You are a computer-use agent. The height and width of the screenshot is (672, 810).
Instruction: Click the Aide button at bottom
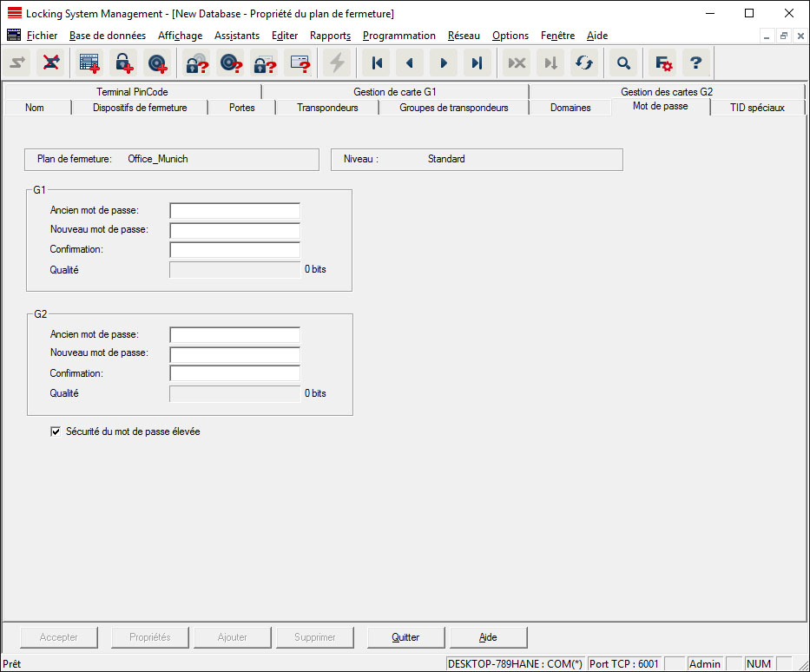[488, 637]
